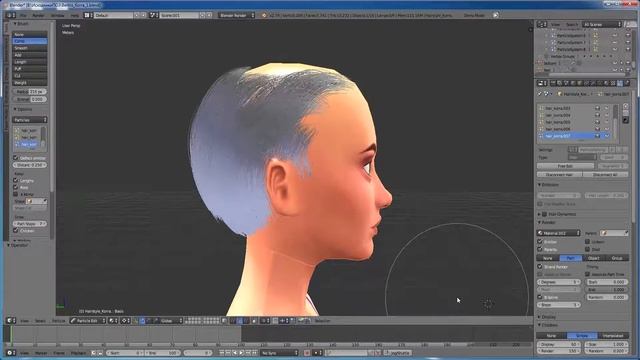Click the Disconnect Hair button
Screen dimensions: 640x360
(559, 175)
